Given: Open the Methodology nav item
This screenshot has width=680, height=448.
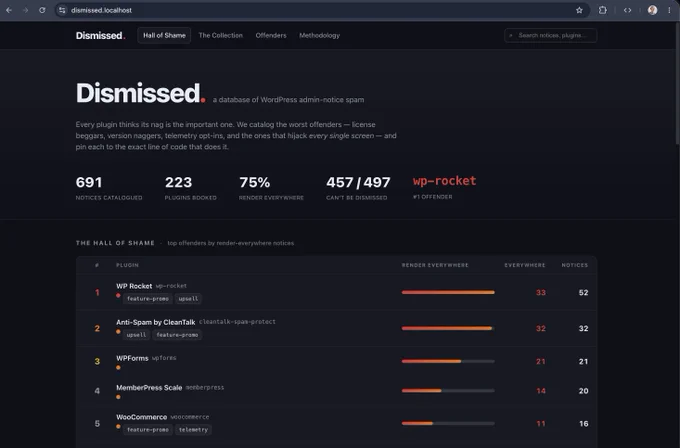Looking at the screenshot, I should coord(319,36).
